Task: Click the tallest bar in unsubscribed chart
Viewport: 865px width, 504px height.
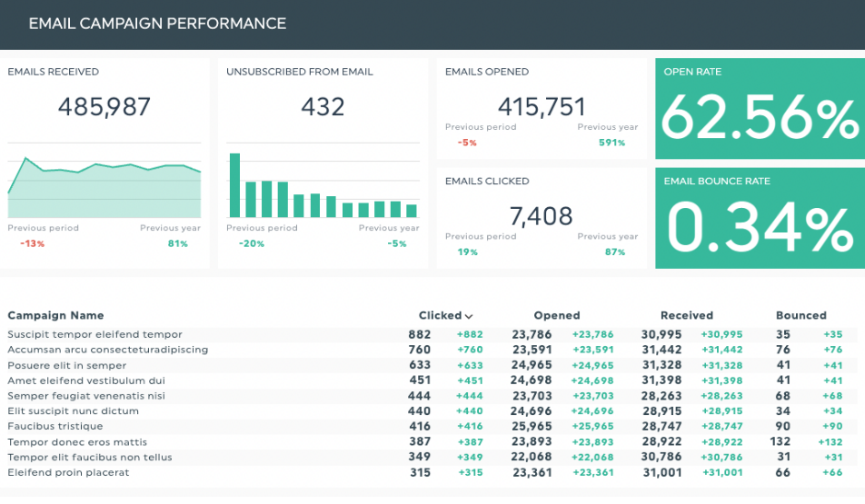Action: pos(234,185)
